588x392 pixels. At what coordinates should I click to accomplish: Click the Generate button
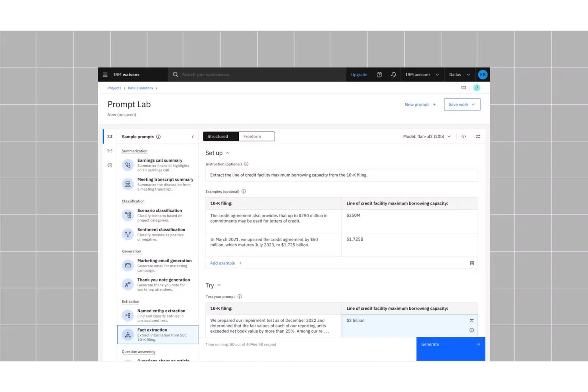click(451, 349)
